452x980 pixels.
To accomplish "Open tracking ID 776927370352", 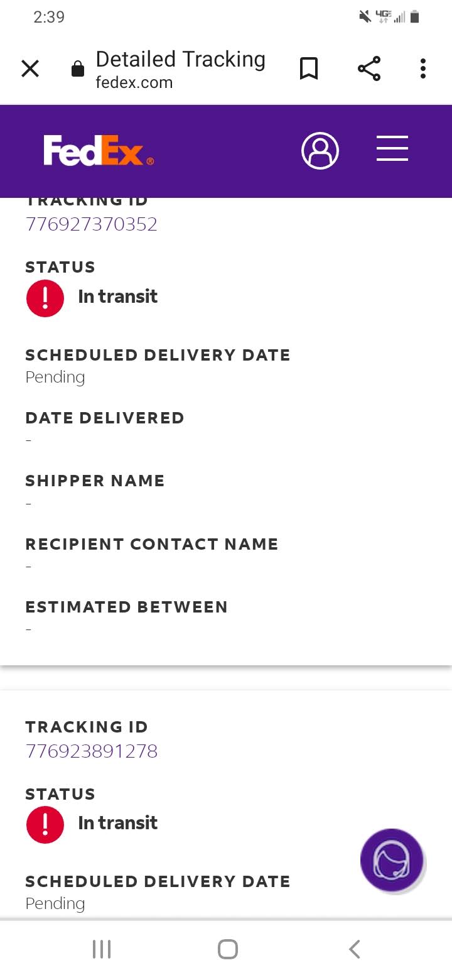I will pos(91,224).
